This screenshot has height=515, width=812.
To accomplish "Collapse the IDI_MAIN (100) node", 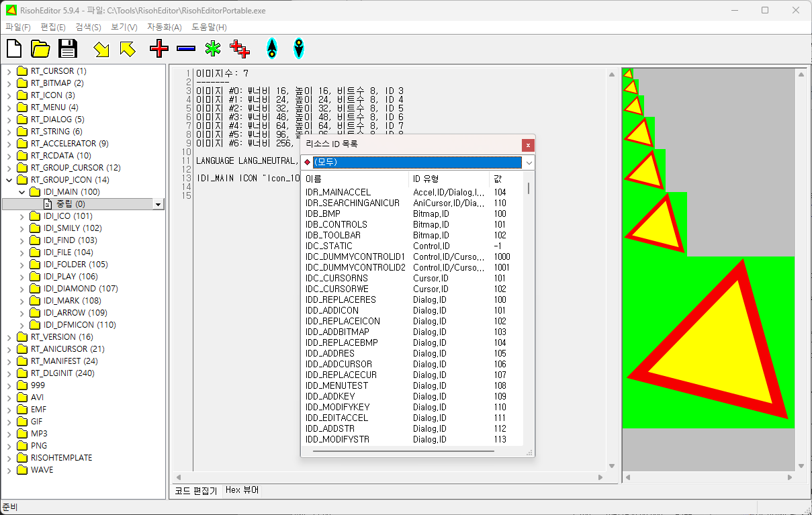I will tap(21, 192).
